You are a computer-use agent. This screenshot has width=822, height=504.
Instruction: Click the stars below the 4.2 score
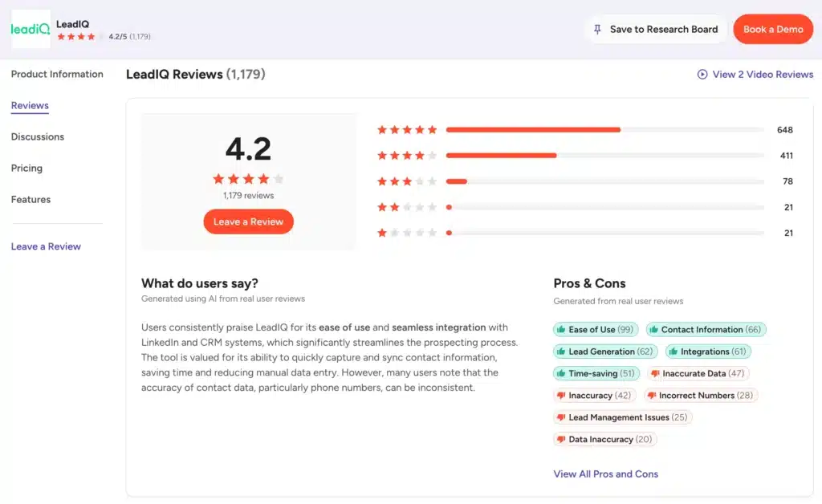249,179
